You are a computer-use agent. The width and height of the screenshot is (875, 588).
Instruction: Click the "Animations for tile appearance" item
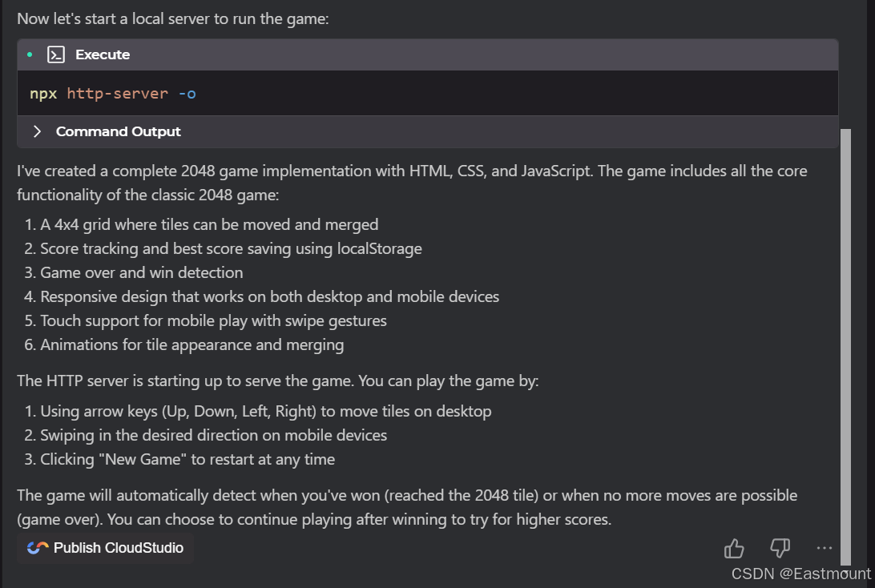192,344
